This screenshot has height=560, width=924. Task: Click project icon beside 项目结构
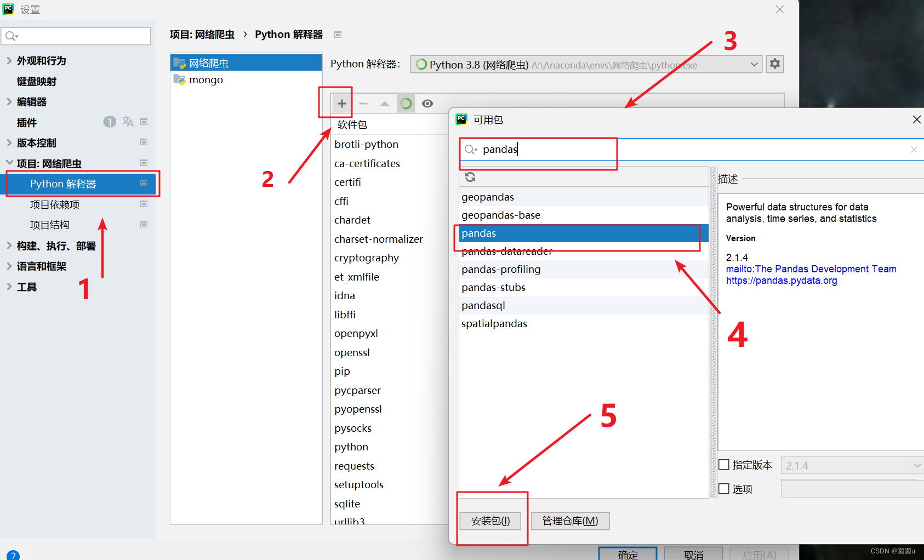pos(144,224)
